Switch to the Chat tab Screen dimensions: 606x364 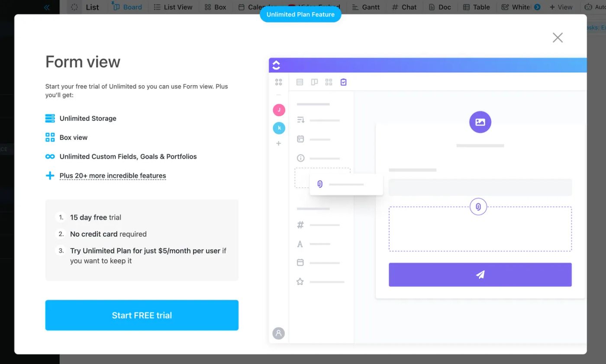point(404,7)
